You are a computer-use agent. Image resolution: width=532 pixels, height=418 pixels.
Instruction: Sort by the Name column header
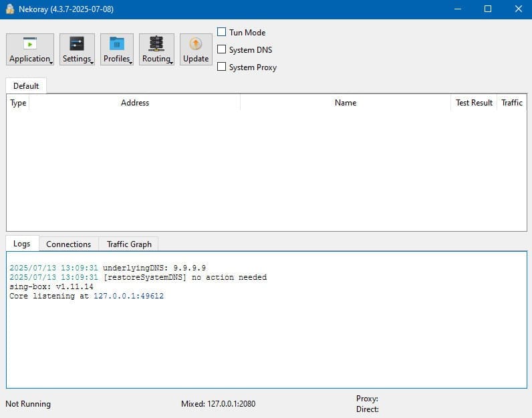click(x=346, y=103)
